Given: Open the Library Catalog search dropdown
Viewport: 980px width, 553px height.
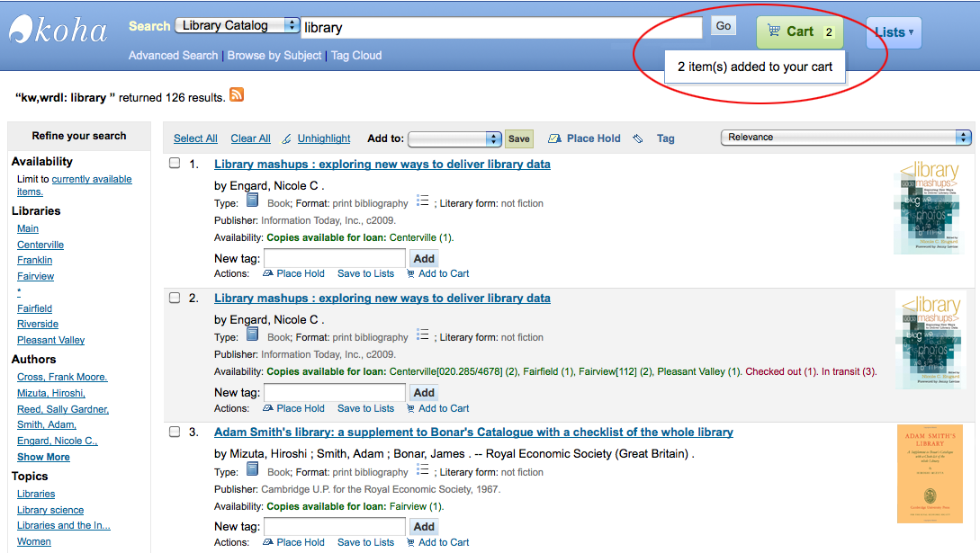Looking at the screenshot, I should click(238, 25).
